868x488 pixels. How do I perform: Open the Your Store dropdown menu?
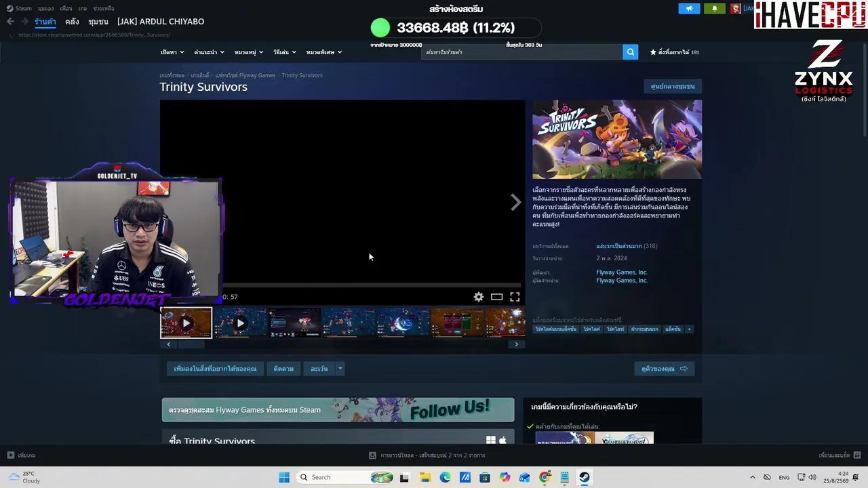[172, 52]
